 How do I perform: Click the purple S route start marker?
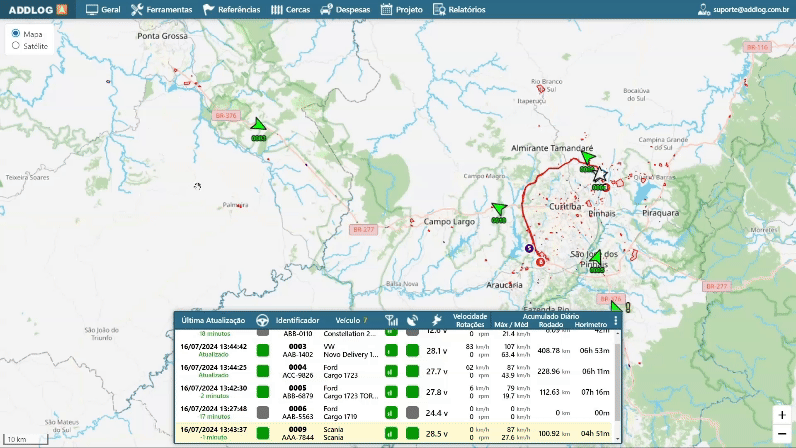529,247
